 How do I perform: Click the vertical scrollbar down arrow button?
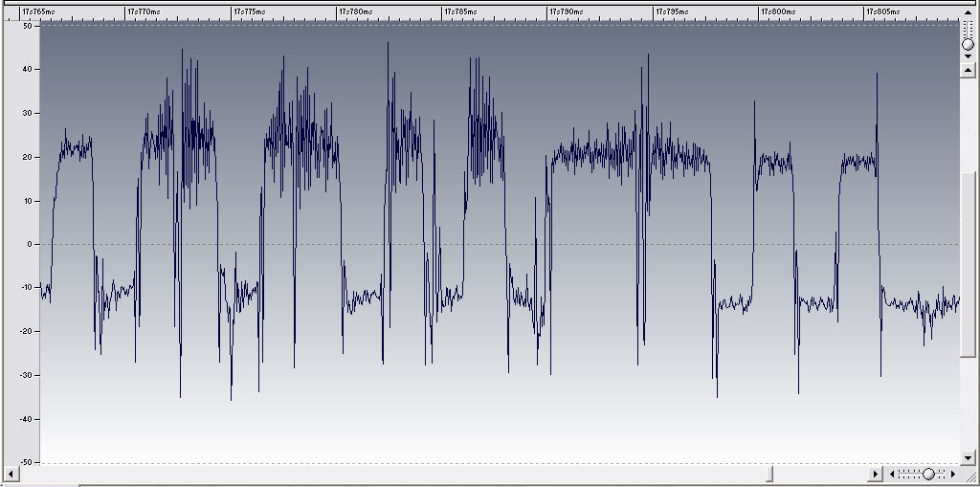pos(968,456)
